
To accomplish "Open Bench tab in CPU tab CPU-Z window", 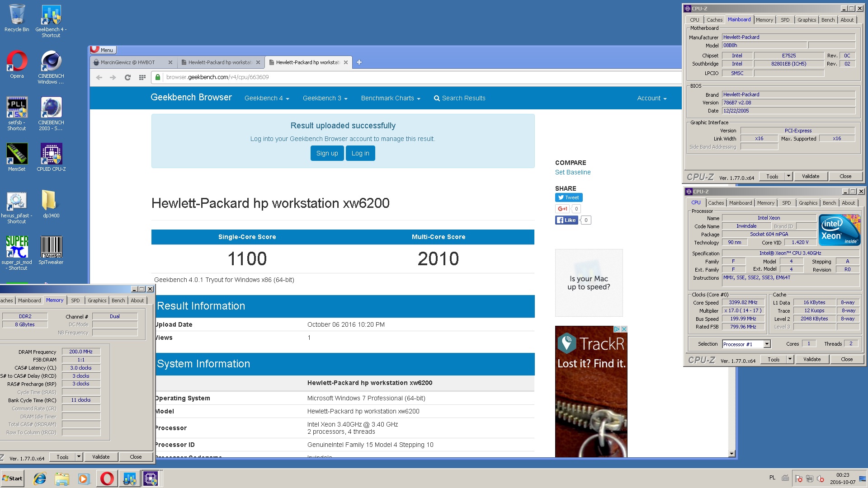I will (x=829, y=203).
